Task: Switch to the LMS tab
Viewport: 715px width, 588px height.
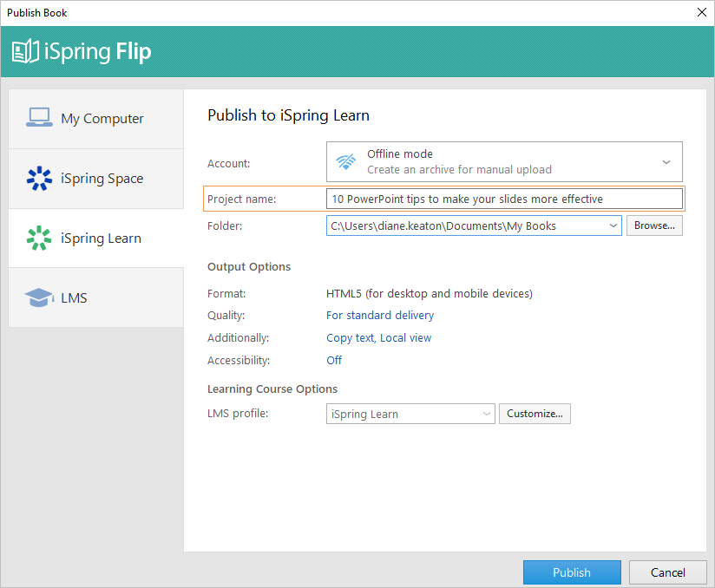Action: tap(96, 297)
